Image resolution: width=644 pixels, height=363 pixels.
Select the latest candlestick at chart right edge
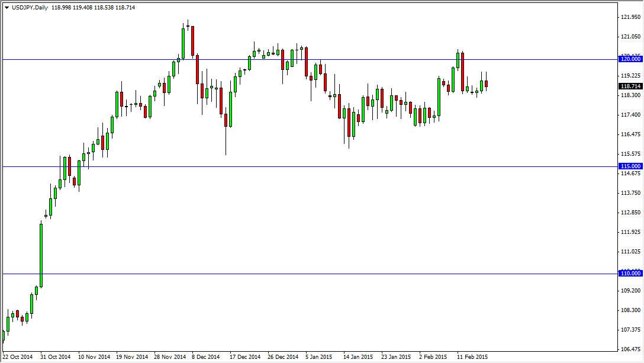coord(485,83)
